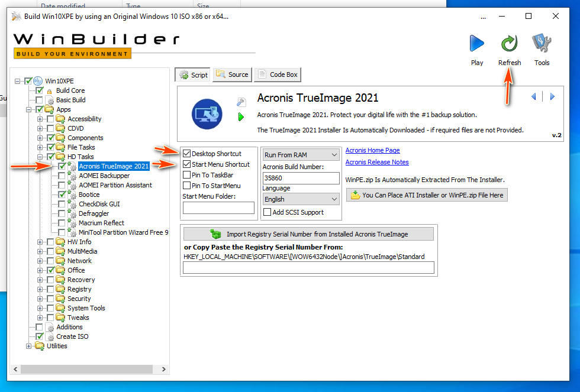This screenshot has width=580, height=392.
Task: Select the Recovery tree folder item
Action: click(81, 280)
